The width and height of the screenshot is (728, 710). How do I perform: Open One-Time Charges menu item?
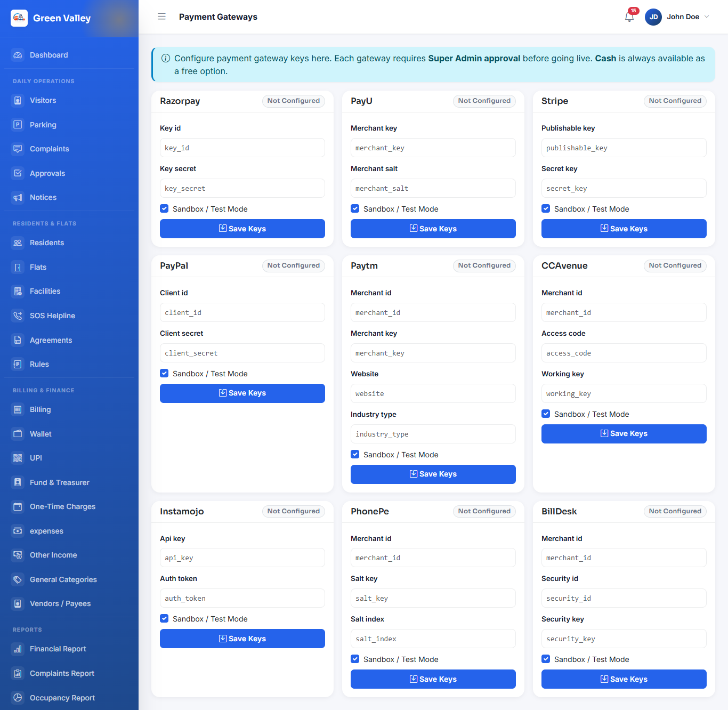point(69,506)
